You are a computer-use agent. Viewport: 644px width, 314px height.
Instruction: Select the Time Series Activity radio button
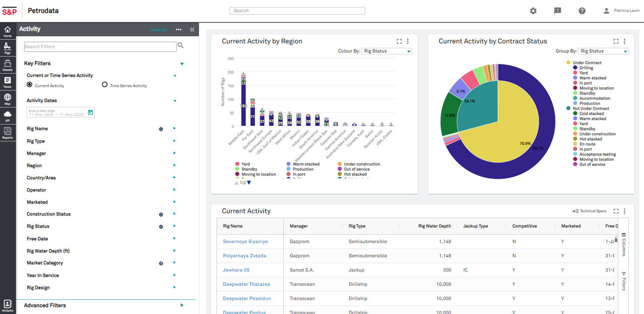coord(105,85)
